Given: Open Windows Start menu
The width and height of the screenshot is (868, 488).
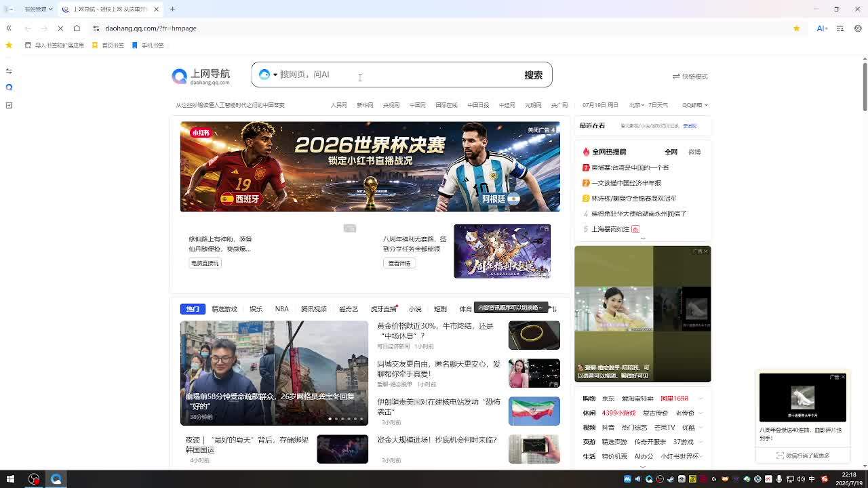Looking at the screenshot, I should pos(10,479).
